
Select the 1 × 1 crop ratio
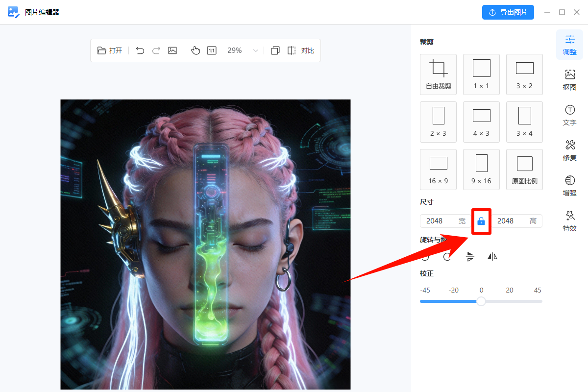coord(481,74)
